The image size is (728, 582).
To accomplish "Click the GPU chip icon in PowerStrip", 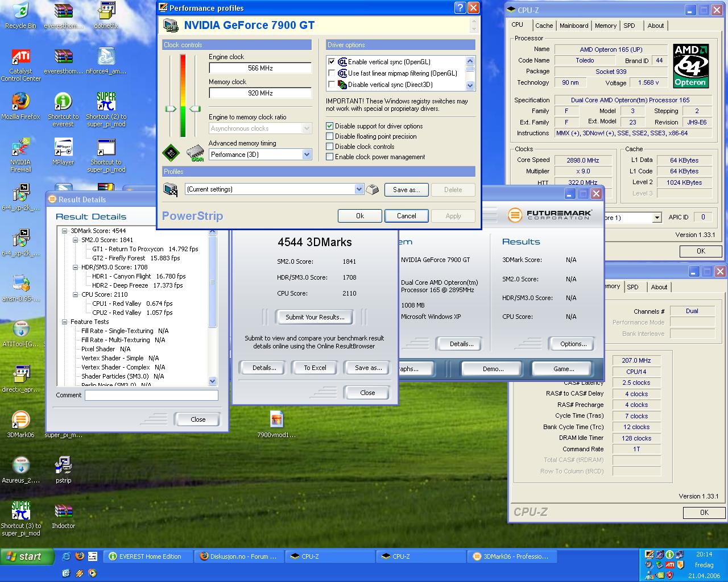I will 171,153.
